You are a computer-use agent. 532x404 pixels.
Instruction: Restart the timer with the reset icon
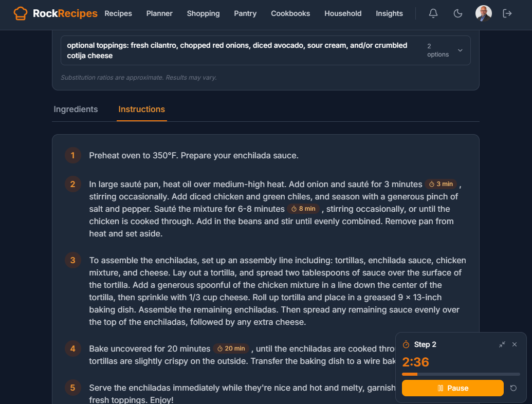(x=514, y=388)
